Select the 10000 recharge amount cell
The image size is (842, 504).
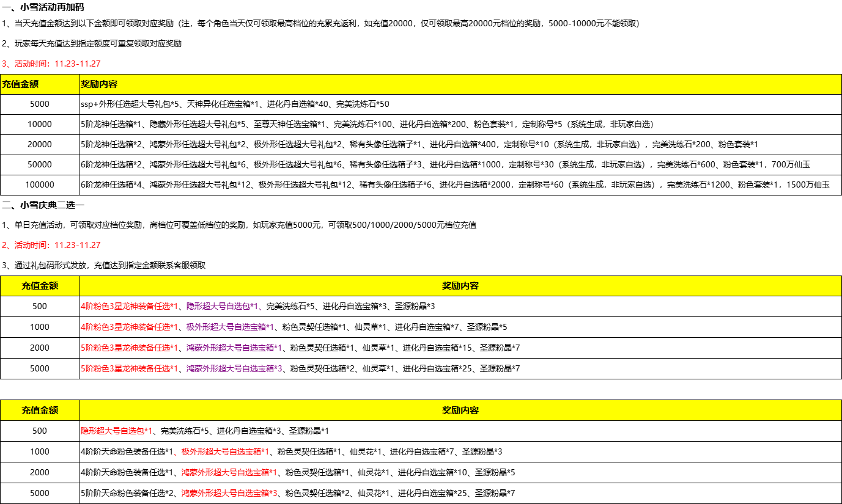[x=40, y=124]
